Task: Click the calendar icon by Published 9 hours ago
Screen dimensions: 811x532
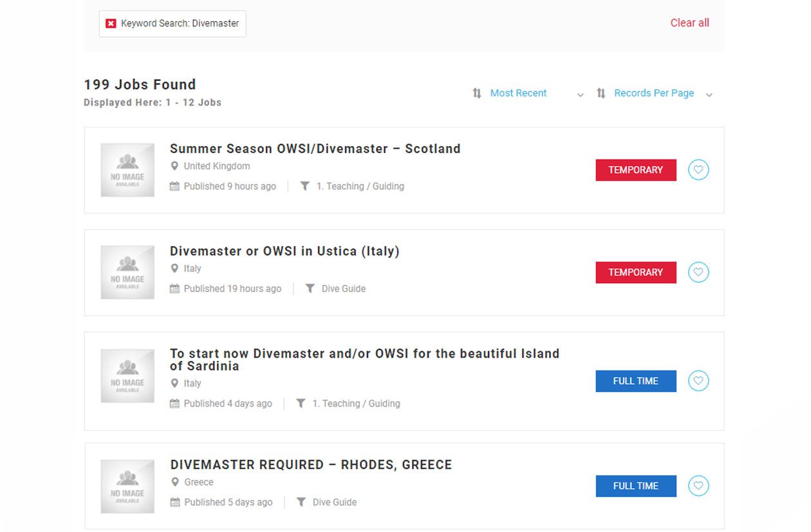Action: [174, 187]
